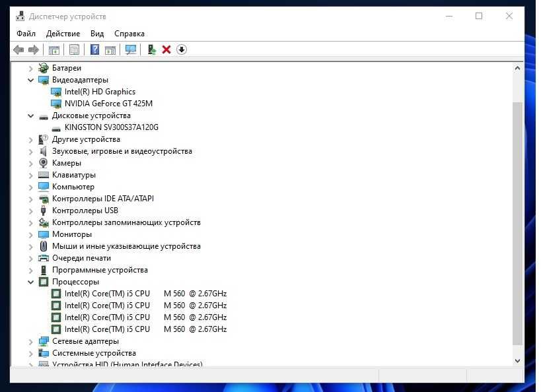The height and width of the screenshot is (392, 541).
Task: Select the Очереди печати label
Action: coord(81,258)
